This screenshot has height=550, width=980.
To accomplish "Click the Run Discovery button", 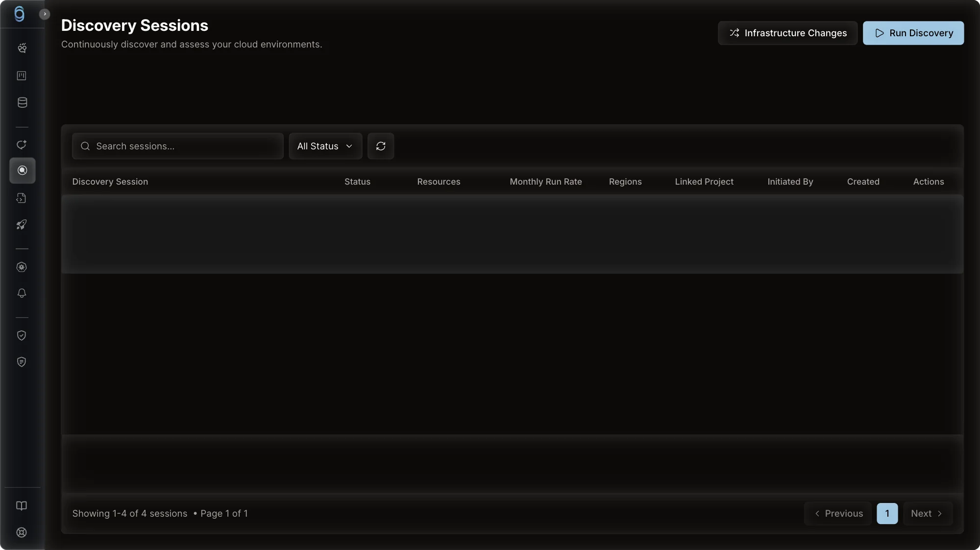I will (x=913, y=33).
